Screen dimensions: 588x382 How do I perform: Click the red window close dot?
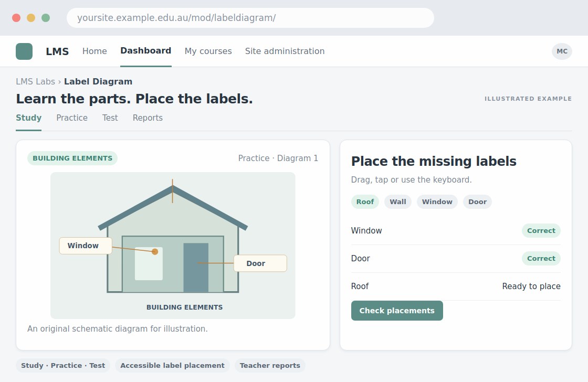coord(16,18)
